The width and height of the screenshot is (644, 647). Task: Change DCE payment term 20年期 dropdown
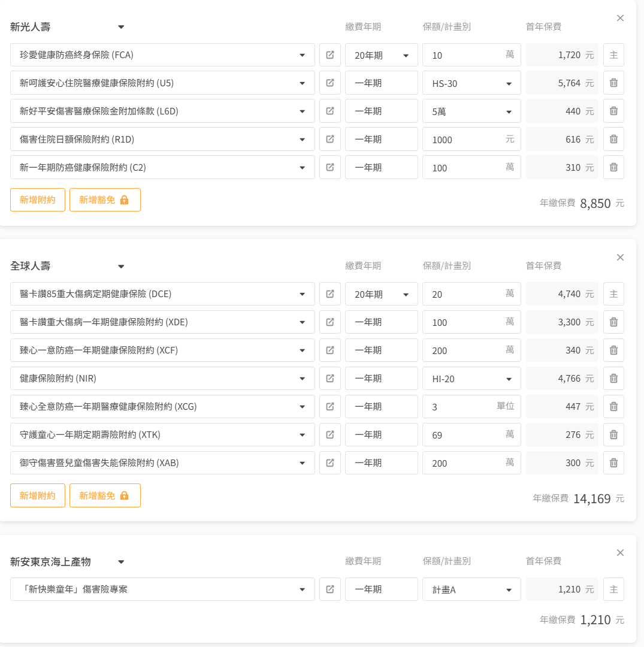(x=381, y=294)
